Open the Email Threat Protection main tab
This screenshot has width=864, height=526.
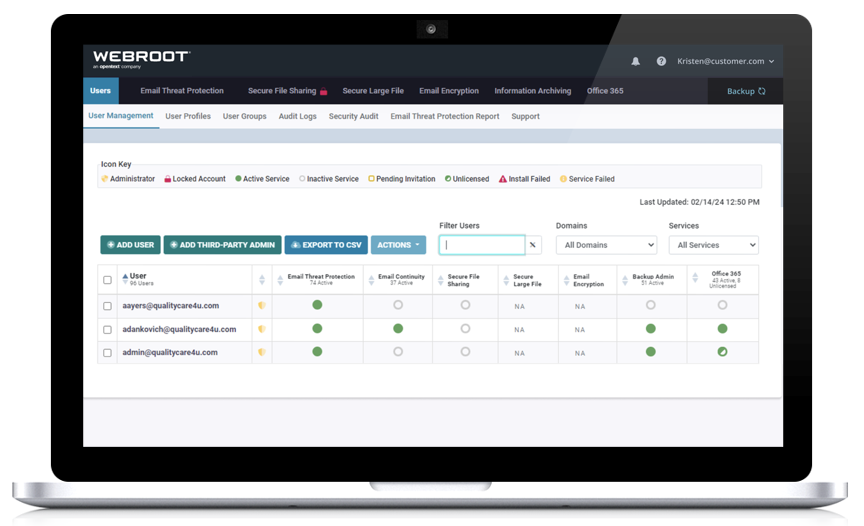(x=182, y=91)
